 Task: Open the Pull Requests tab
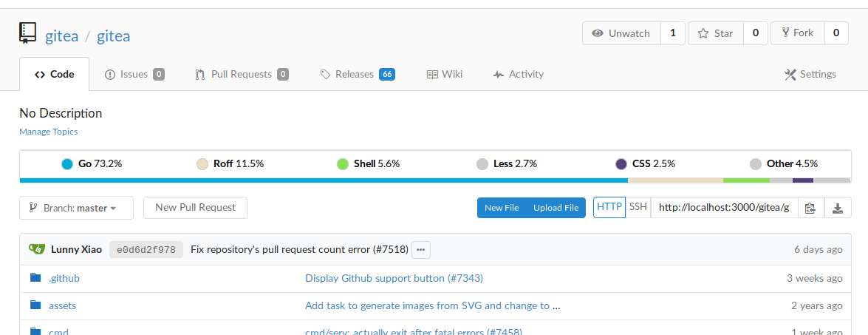[242, 74]
